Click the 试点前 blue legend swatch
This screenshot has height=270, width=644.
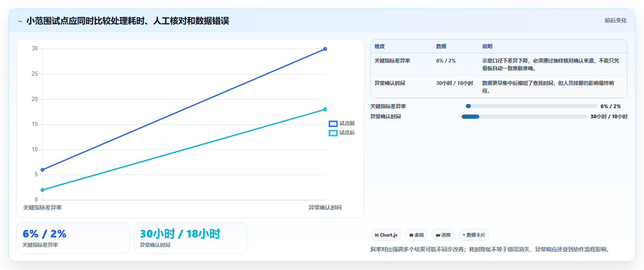pos(333,123)
